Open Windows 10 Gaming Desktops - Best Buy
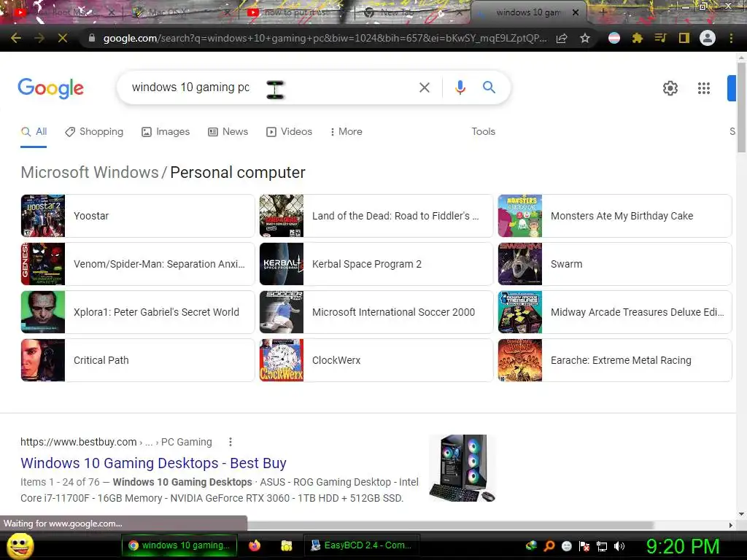Screen dimensions: 747x560 point(153,463)
